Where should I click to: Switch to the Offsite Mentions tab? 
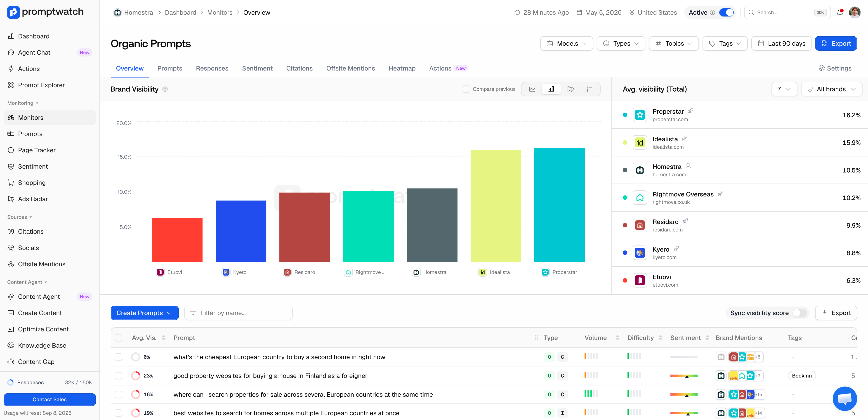(x=350, y=68)
